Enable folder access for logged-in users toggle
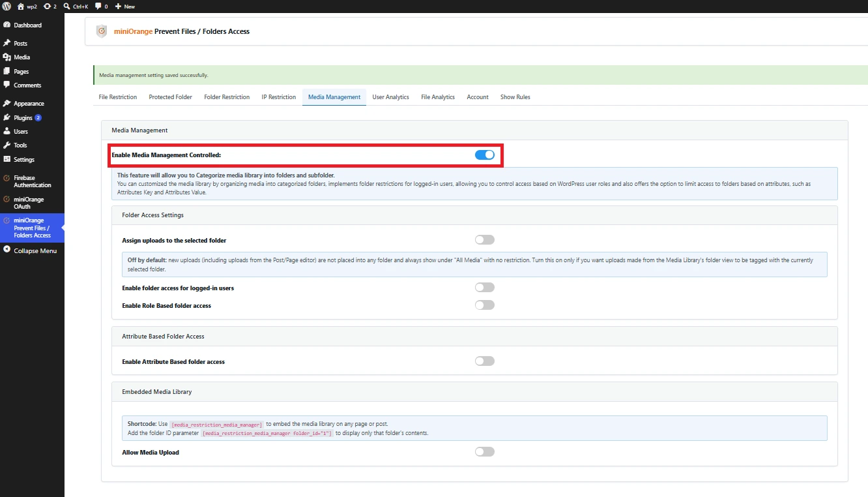 (x=485, y=288)
